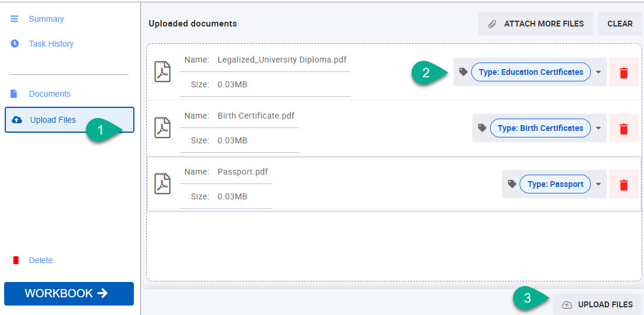Open the WORKBOOK button
Viewport: 644px width, 315px height.
(x=69, y=294)
